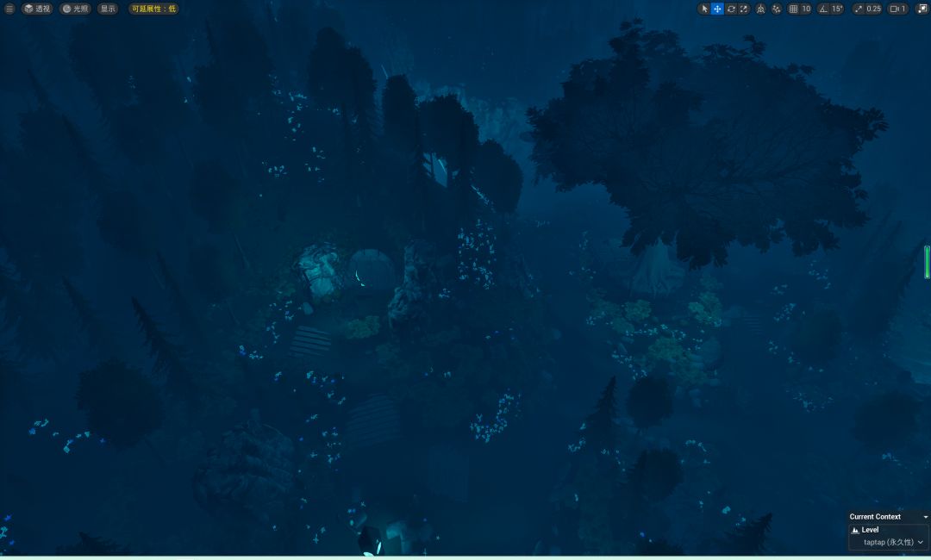This screenshot has height=560, width=931.
Task: Open scale snap value 0.25
Action: click(x=874, y=9)
